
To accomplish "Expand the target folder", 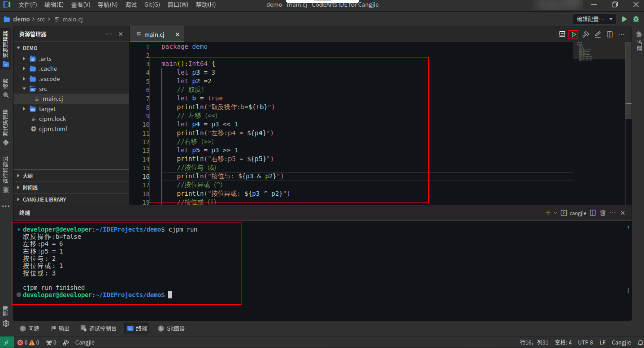I will [24, 109].
